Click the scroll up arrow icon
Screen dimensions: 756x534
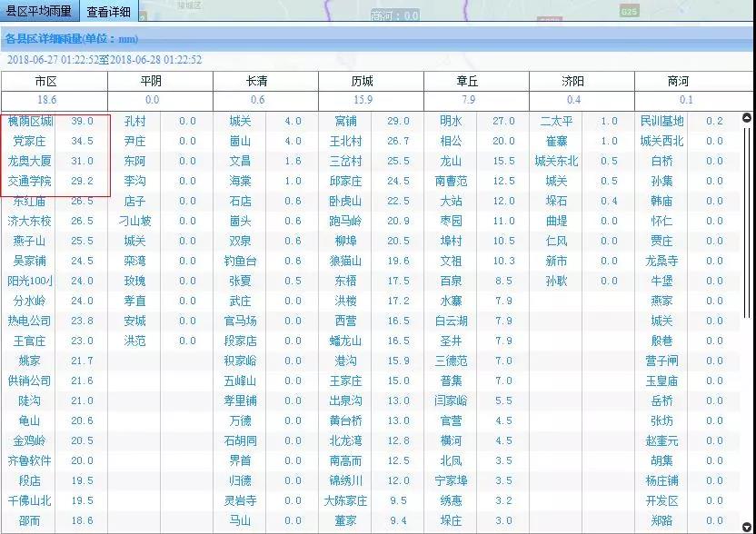click(x=747, y=117)
